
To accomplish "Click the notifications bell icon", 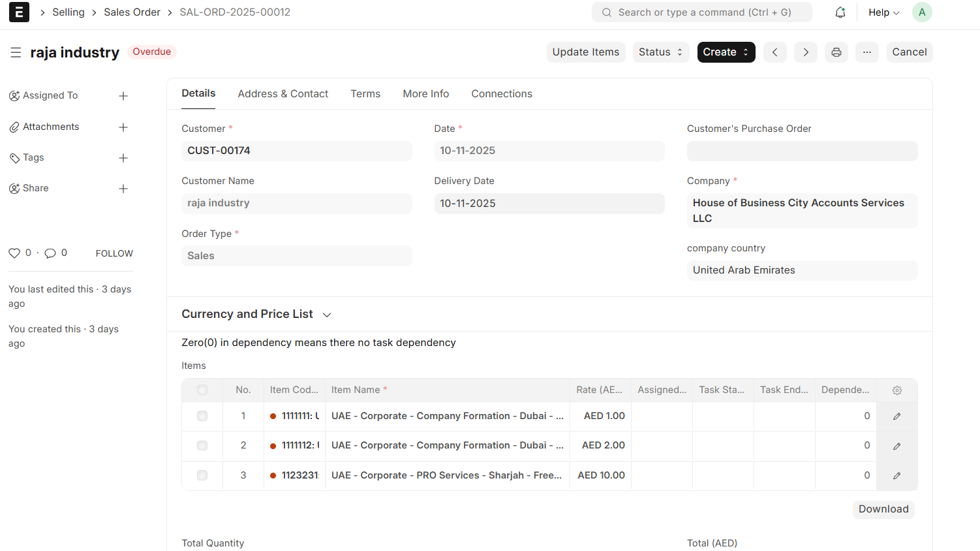I will click(840, 12).
